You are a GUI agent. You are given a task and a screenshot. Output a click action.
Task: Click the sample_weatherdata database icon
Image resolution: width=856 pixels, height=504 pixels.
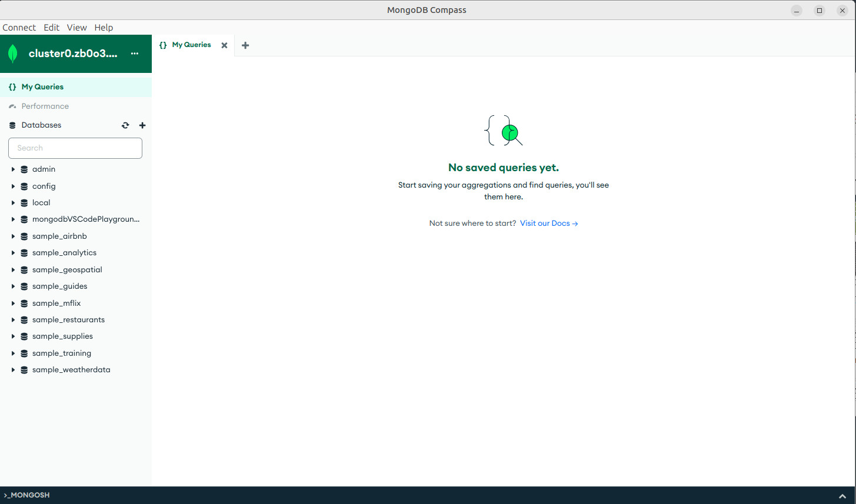[x=24, y=370]
